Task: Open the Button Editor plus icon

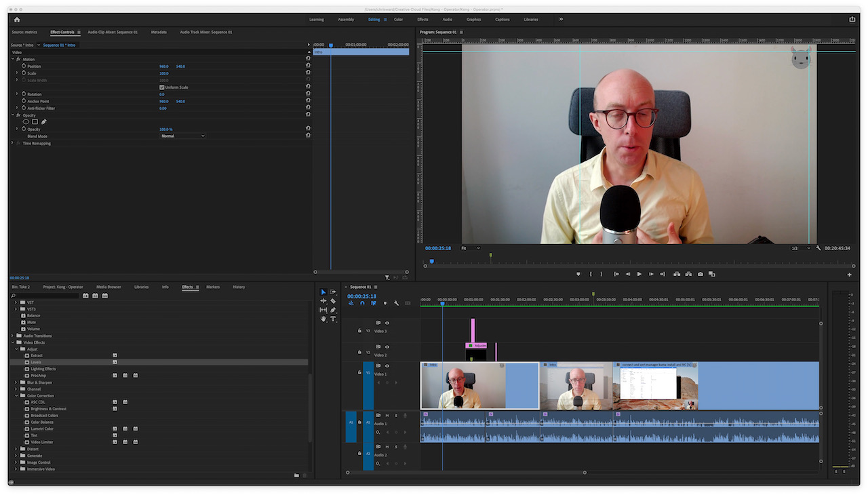Action: pyautogui.click(x=850, y=275)
